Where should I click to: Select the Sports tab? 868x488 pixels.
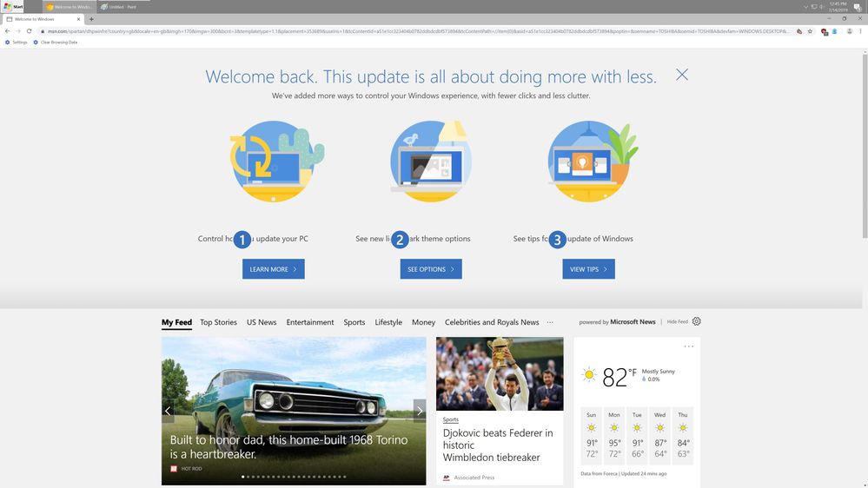354,322
